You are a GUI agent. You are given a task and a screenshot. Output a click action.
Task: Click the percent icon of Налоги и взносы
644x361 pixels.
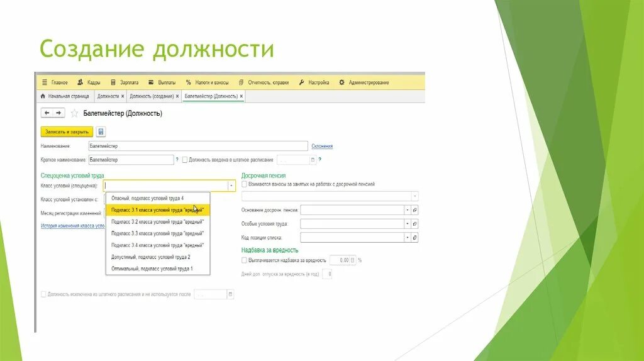click(x=188, y=82)
